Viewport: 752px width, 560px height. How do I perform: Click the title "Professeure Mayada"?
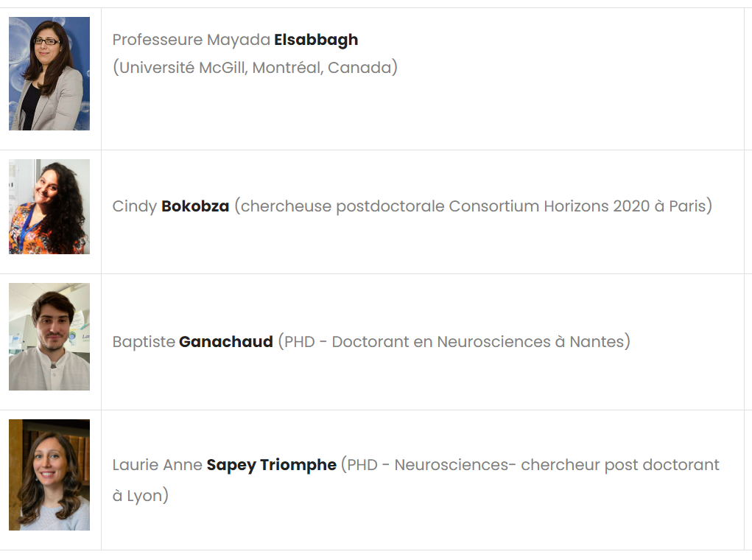click(x=191, y=40)
